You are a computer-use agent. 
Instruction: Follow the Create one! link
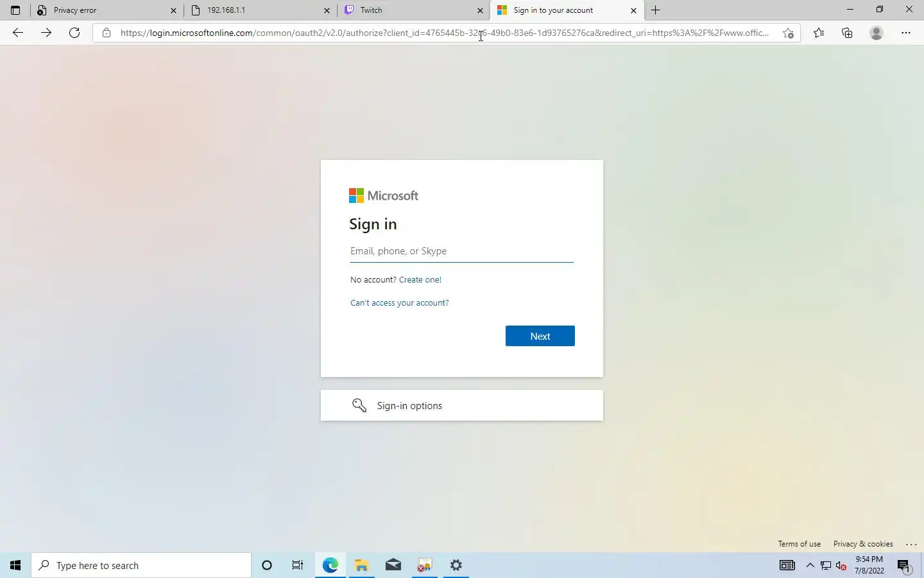[420, 280]
